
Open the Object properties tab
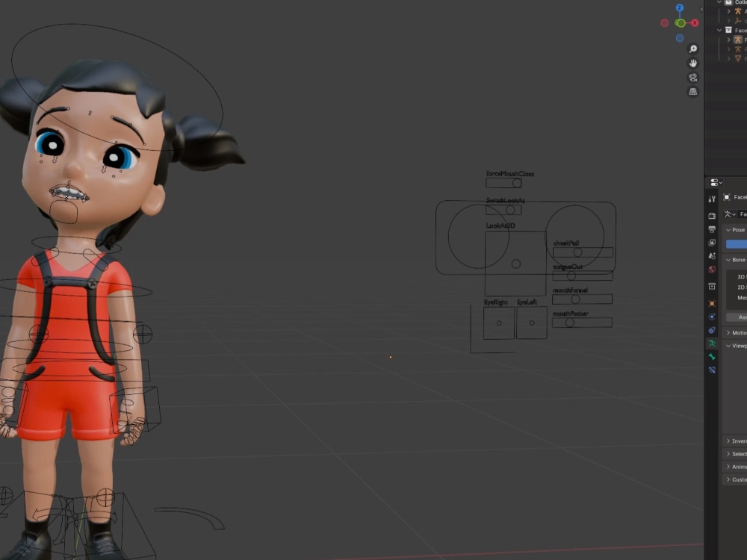(712, 303)
